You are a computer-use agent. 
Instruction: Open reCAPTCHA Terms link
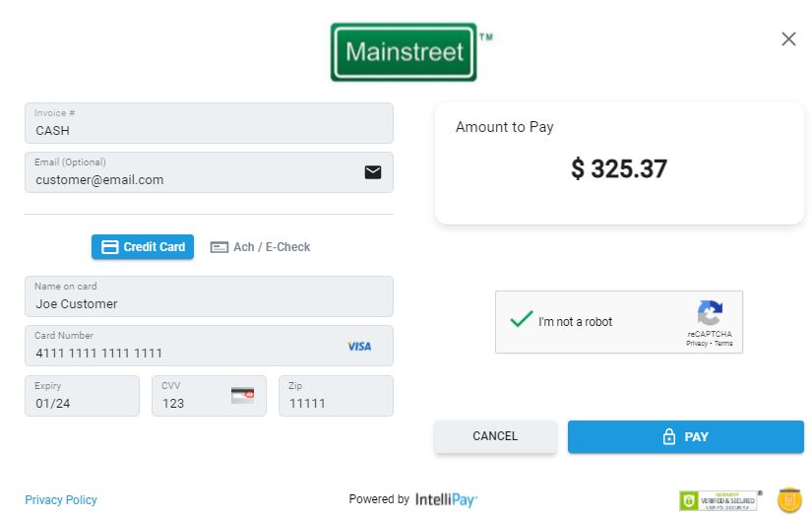[x=723, y=344]
